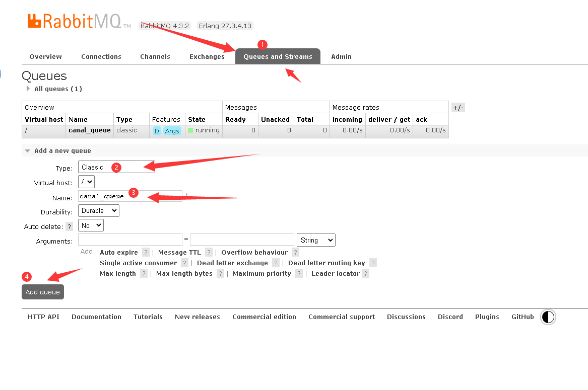Click into the queue Name input field
The image size is (588, 390).
coord(130,196)
